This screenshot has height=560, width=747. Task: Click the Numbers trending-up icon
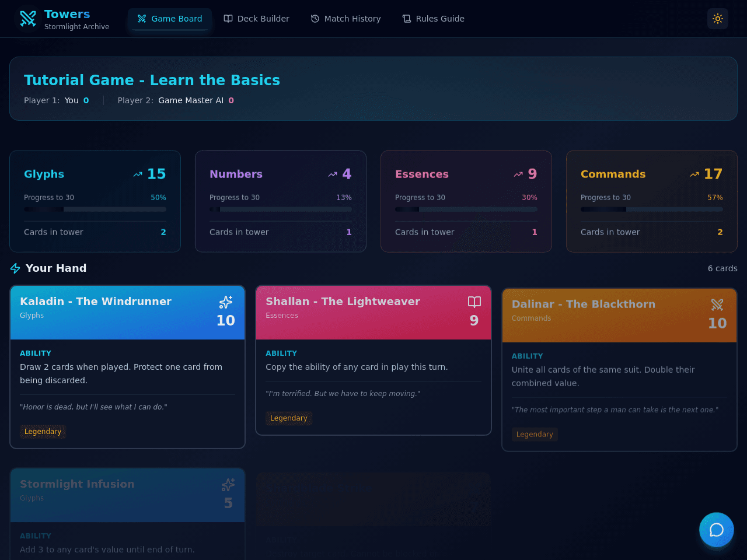click(x=333, y=174)
